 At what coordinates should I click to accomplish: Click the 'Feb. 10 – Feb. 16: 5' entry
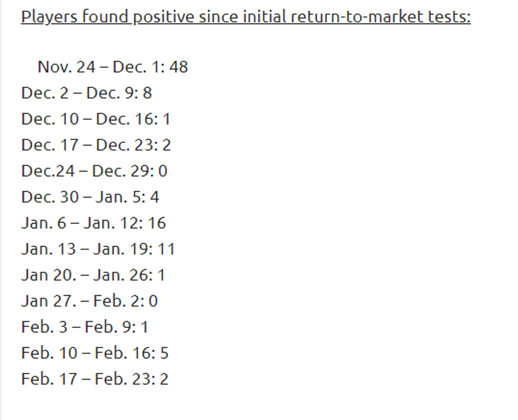(95, 353)
